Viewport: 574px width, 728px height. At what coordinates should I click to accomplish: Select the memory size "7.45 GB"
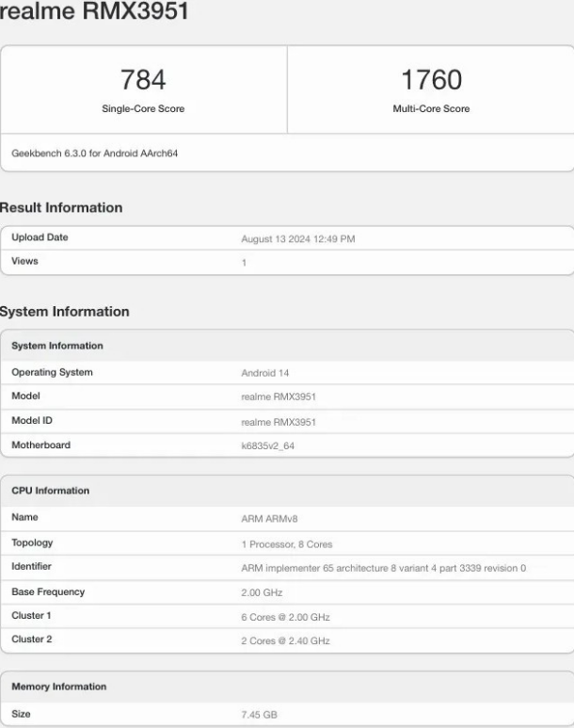(x=259, y=715)
